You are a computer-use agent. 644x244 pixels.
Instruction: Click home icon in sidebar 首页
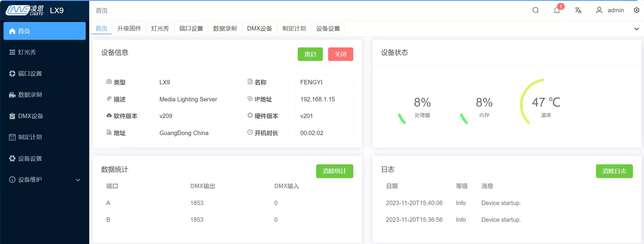coord(12,31)
